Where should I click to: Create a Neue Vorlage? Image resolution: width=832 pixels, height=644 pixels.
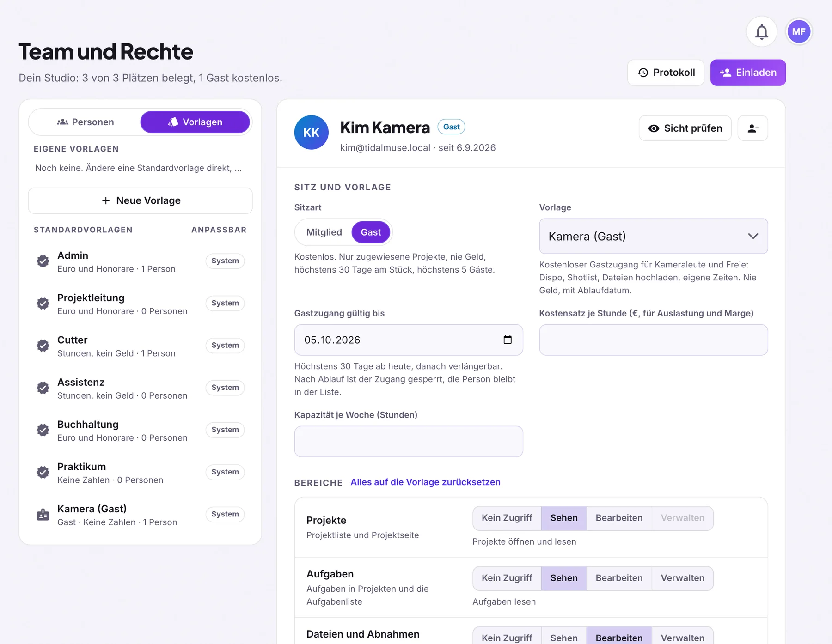pyautogui.click(x=140, y=201)
